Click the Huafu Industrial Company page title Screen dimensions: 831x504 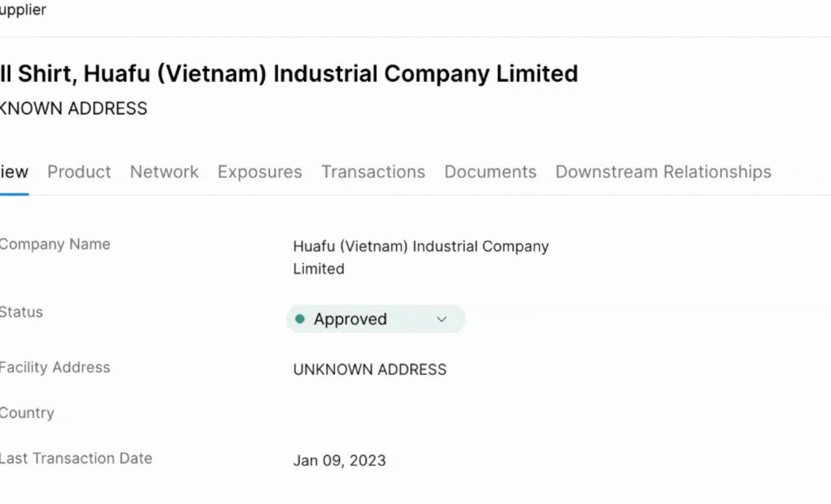pos(289,74)
